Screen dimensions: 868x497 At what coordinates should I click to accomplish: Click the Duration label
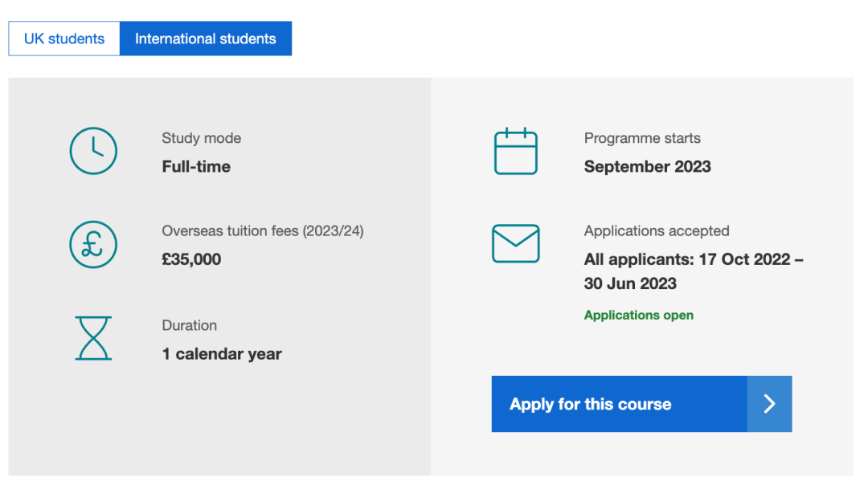[189, 325]
